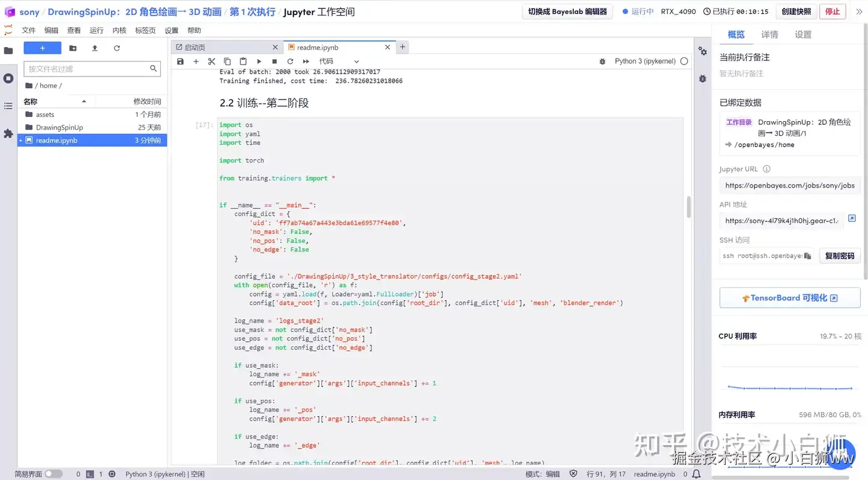The width and height of the screenshot is (868, 480).
Task: Click the 复制密码 button
Action: [840, 256]
